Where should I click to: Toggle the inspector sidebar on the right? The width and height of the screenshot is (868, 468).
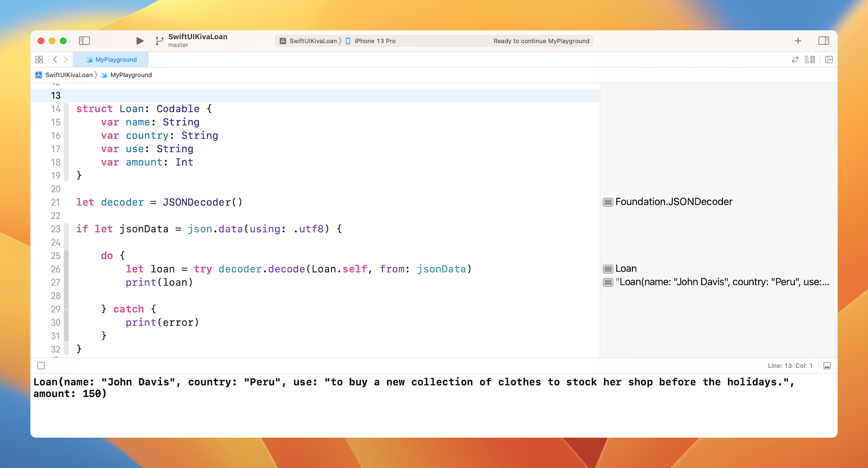tap(823, 41)
